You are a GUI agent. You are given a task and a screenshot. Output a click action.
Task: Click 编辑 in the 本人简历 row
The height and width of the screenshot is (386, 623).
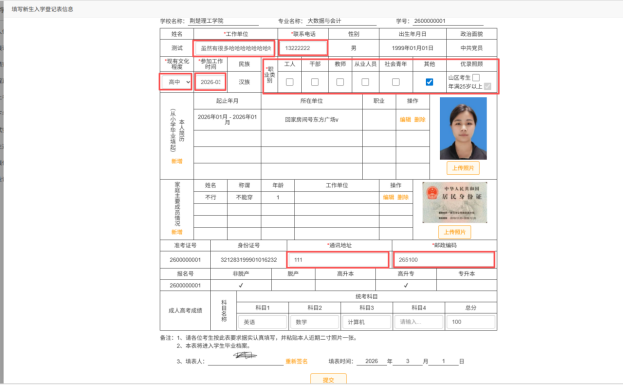pyautogui.click(x=405, y=120)
